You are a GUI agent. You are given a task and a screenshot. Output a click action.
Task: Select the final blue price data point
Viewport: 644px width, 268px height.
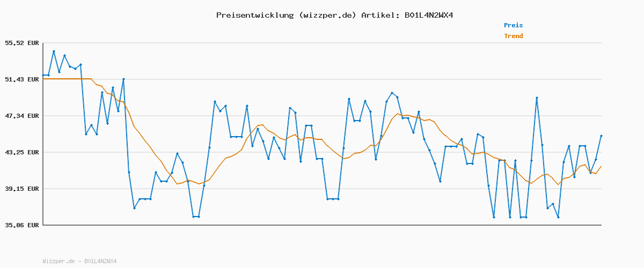601,136
